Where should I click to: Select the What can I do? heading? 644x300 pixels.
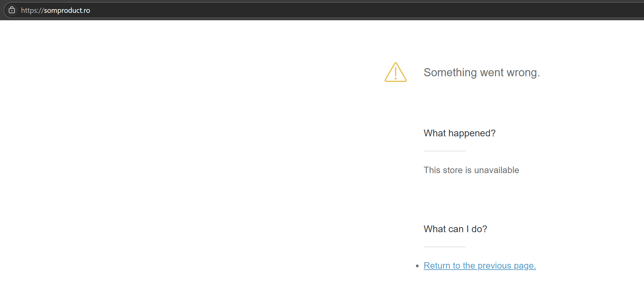click(x=455, y=229)
